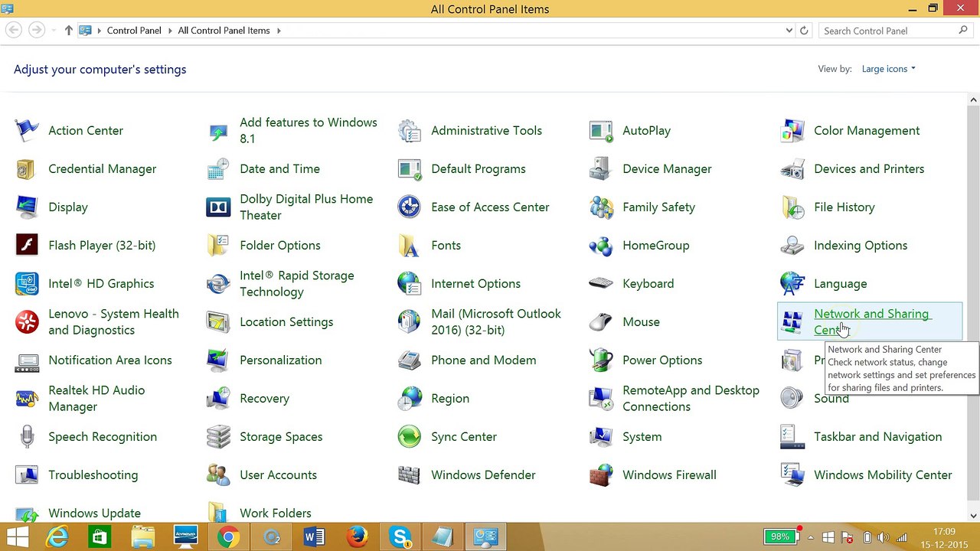Screen dimensions: 980x551
Task: Expand the chevron after Control Panel breadcrumb
Action: (169, 31)
